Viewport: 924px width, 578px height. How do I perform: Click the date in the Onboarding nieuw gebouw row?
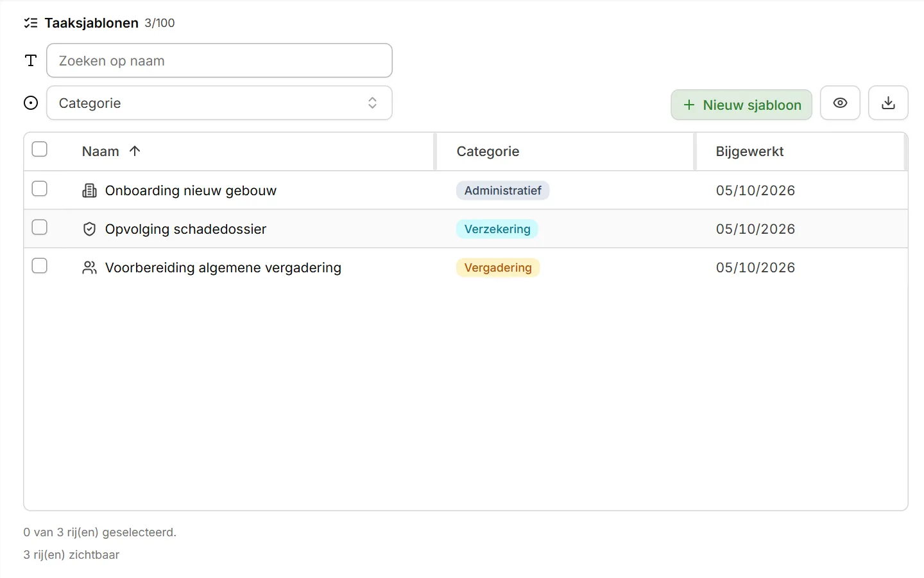coord(755,191)
